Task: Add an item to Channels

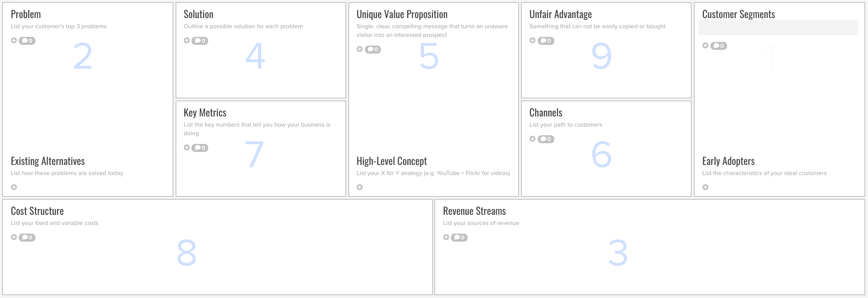Action: click(x=532, y=139)
